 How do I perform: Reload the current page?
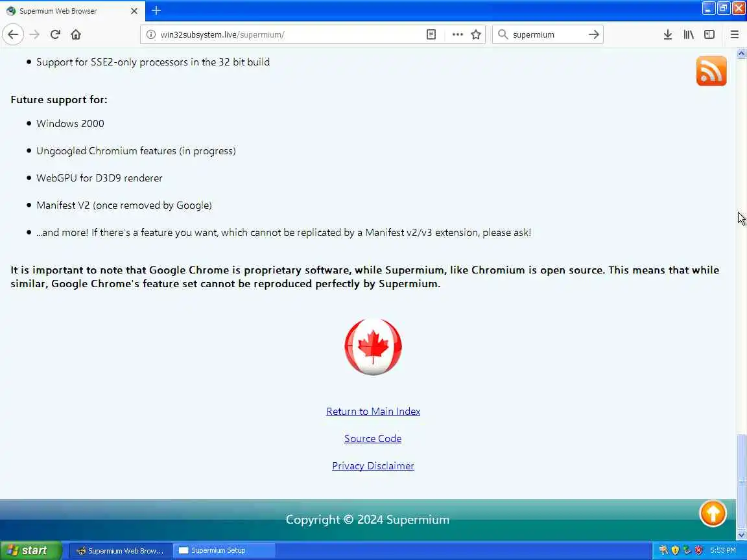tap(55, 34)
